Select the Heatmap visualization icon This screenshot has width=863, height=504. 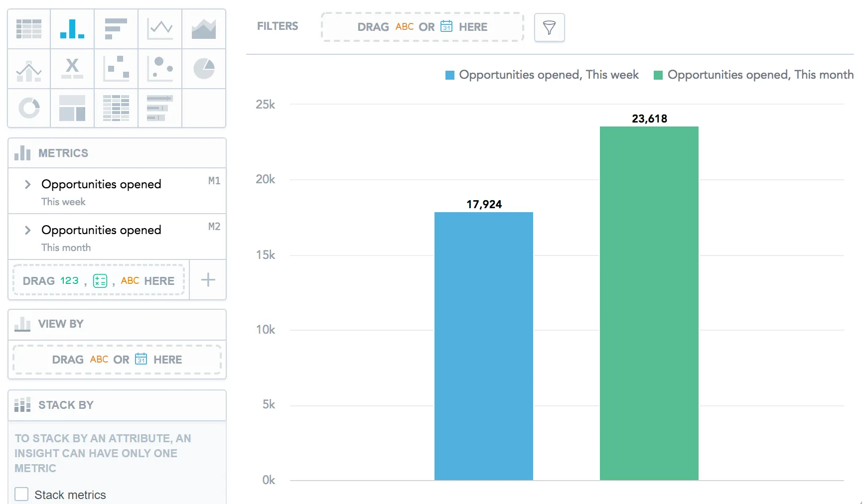pos(116,108)
